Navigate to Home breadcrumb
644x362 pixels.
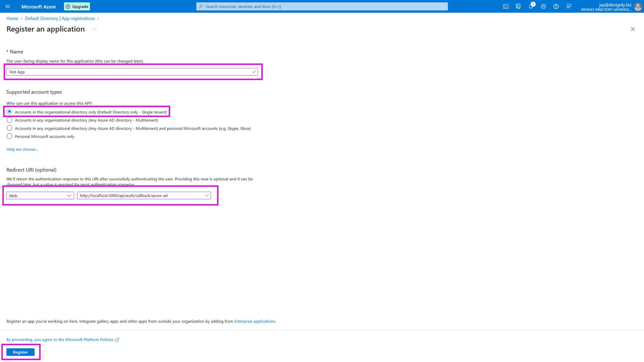[x=12, y=18]
